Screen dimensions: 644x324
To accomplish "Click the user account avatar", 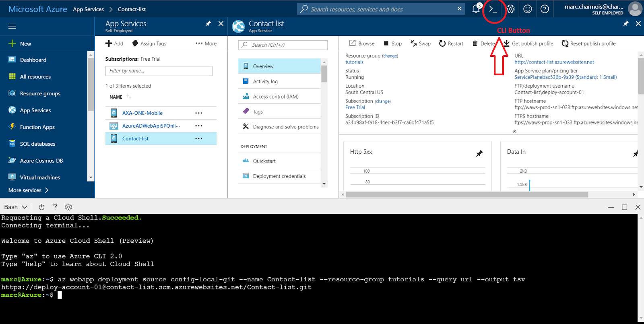I will point(635,9).
